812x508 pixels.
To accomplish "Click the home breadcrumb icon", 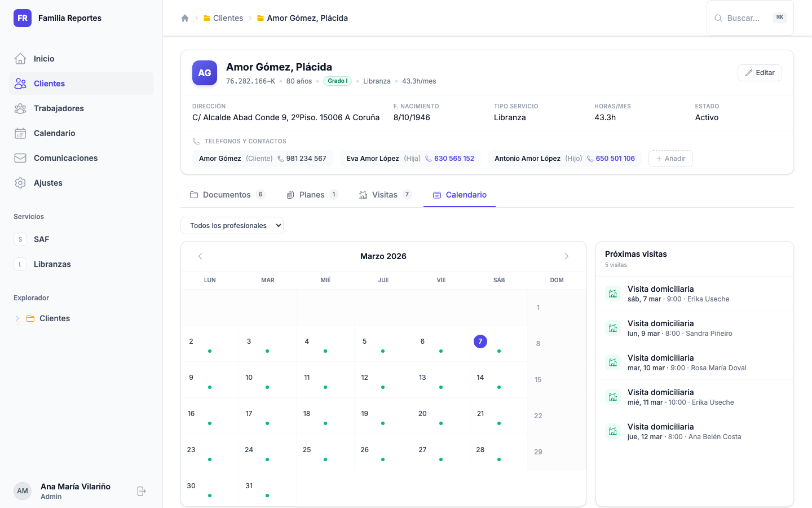I will pyautogui.click(x=185, y=18).
